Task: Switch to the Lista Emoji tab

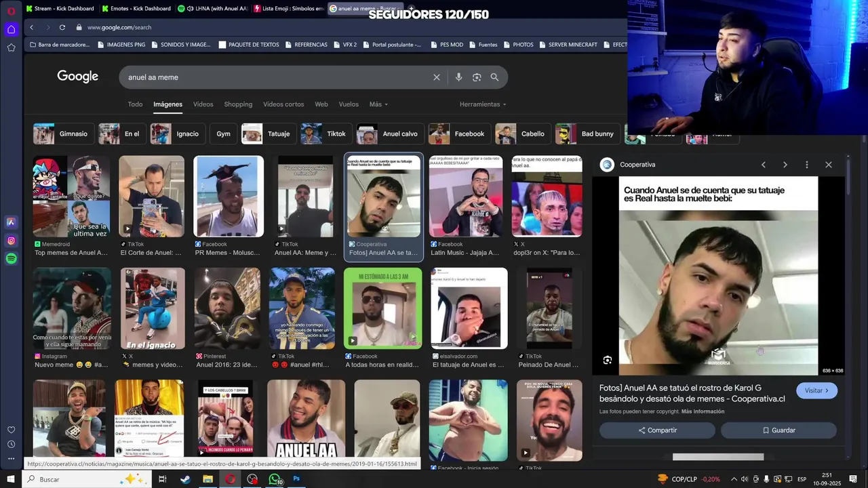Action: 289,8
